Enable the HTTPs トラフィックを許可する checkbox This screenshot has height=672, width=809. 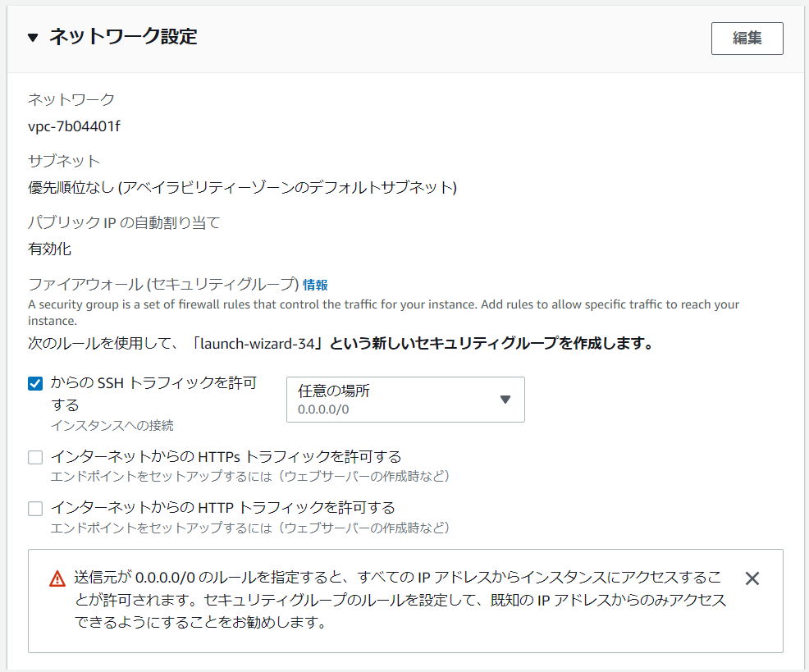tap(35, 457)
